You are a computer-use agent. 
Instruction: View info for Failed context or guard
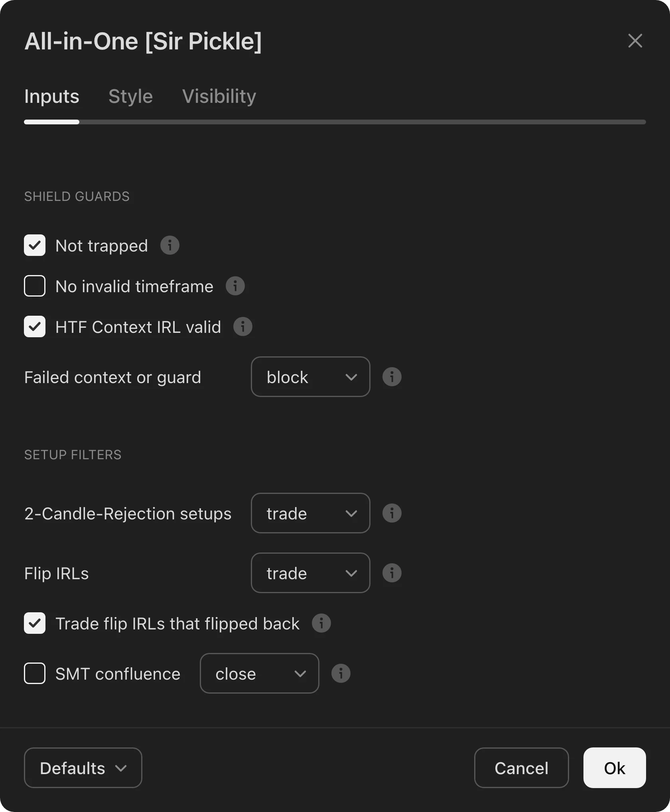coord(392,377)
